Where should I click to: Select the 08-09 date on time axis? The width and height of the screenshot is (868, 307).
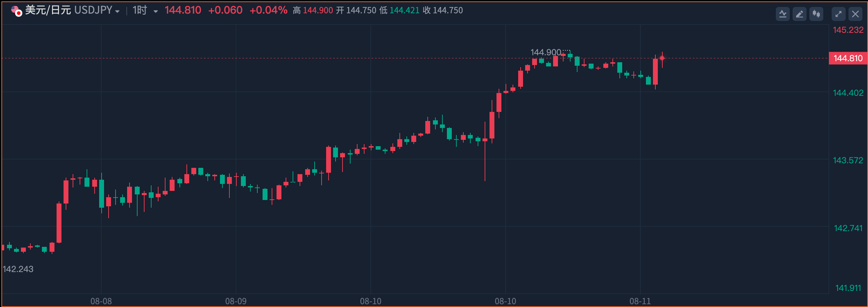coord(236,301)
